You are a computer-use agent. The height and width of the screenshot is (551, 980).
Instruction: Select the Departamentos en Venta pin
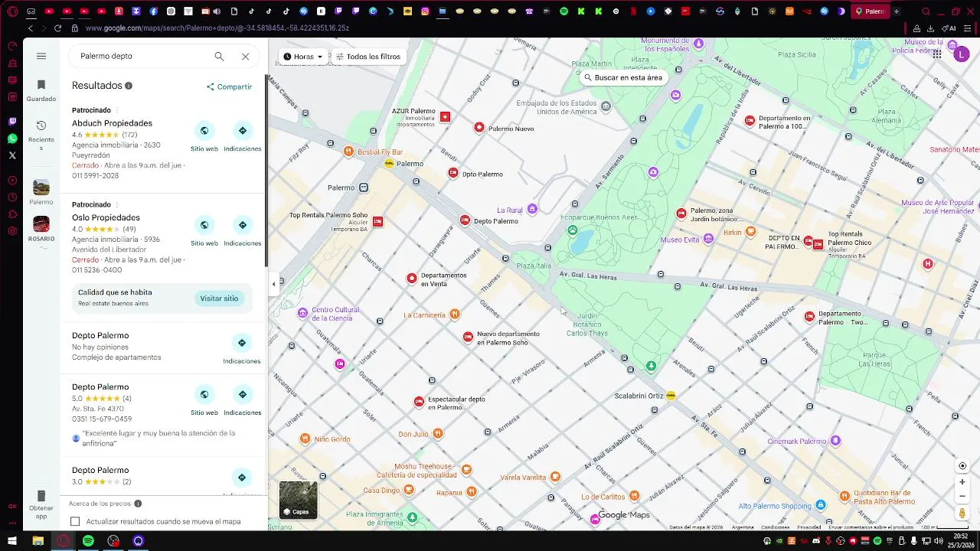[412, 279]
